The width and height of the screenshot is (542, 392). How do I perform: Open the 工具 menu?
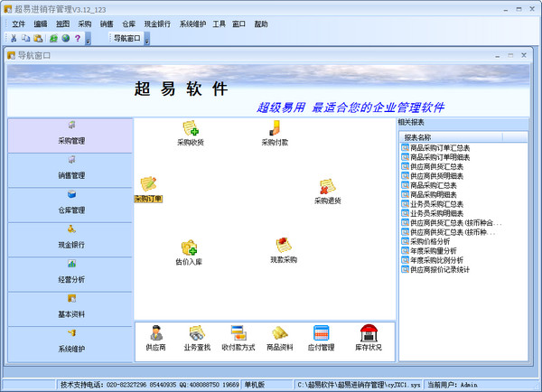[219, 23]
